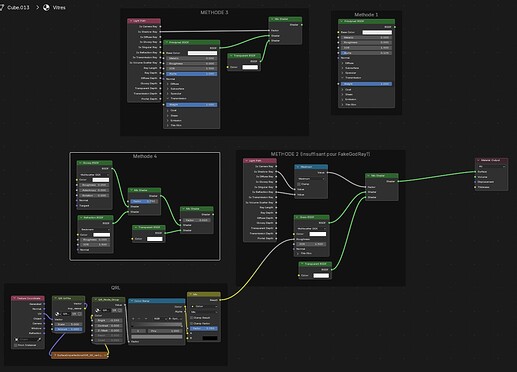Open Color swatch of Glossy BSDF node
517x372 pixels.
pos(101,180)
